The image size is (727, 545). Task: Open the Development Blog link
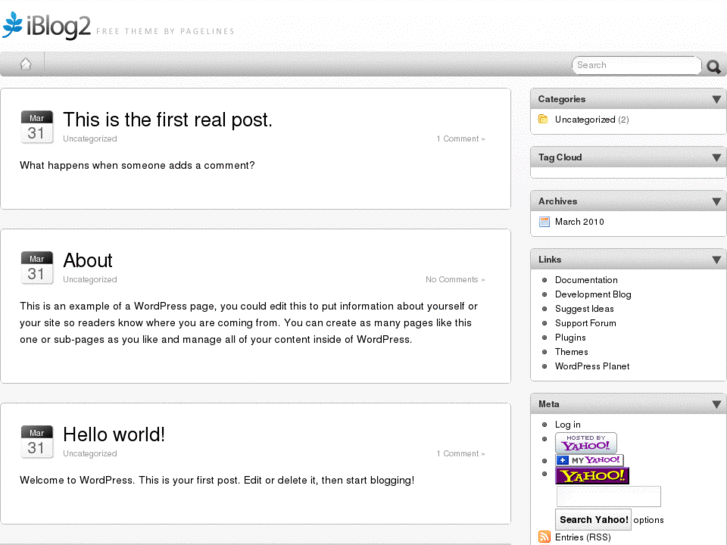[x=593, y=295]
